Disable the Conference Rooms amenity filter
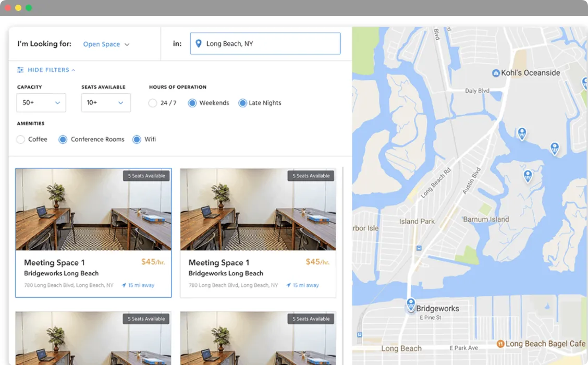 click(63, 140)
